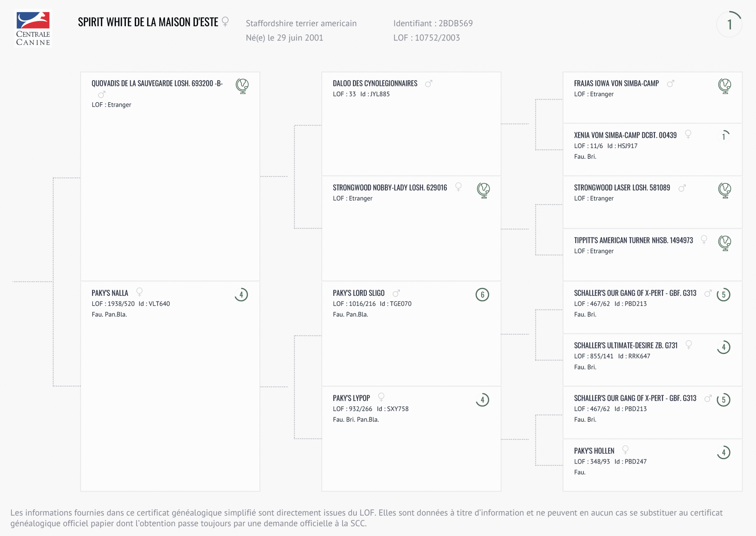Image resolution: width=756 pixels, height=536 pixels.
Task: Click globe icon on Strongwood Nobby-Lady card
Action: (x=483, y=190)
